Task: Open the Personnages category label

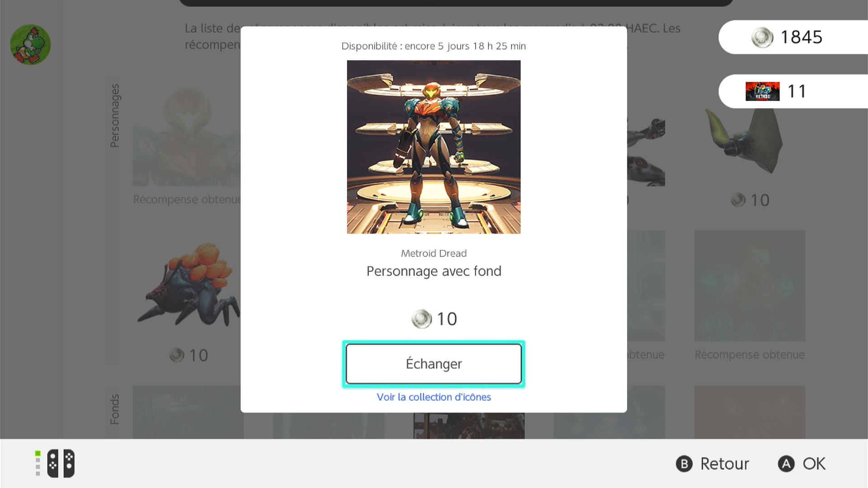Action: (114, 115)
